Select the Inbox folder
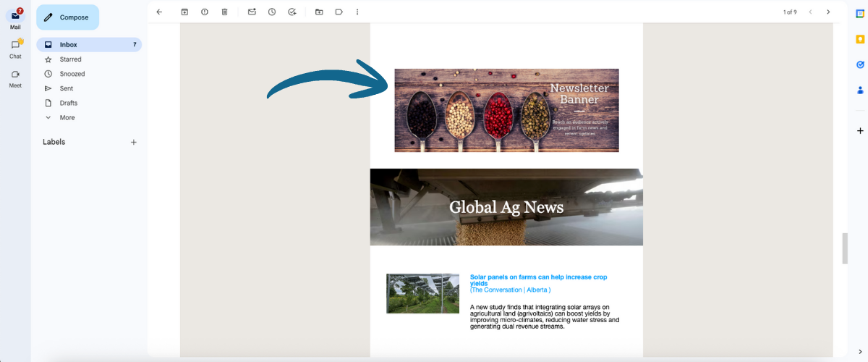 (89, 45)
